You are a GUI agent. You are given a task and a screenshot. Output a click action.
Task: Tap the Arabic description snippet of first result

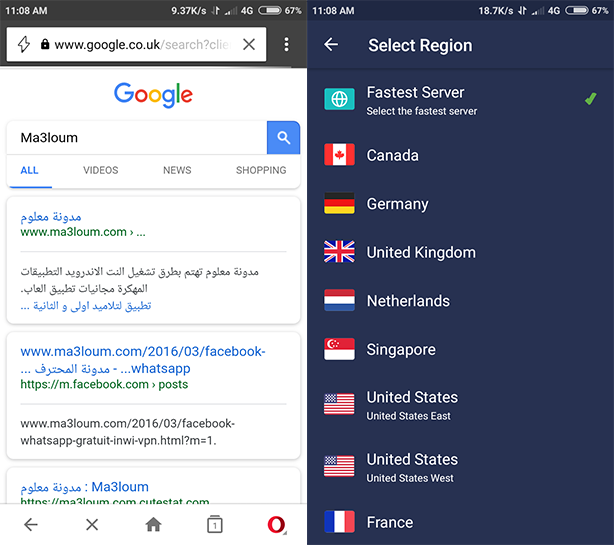(x=139, y=280)
